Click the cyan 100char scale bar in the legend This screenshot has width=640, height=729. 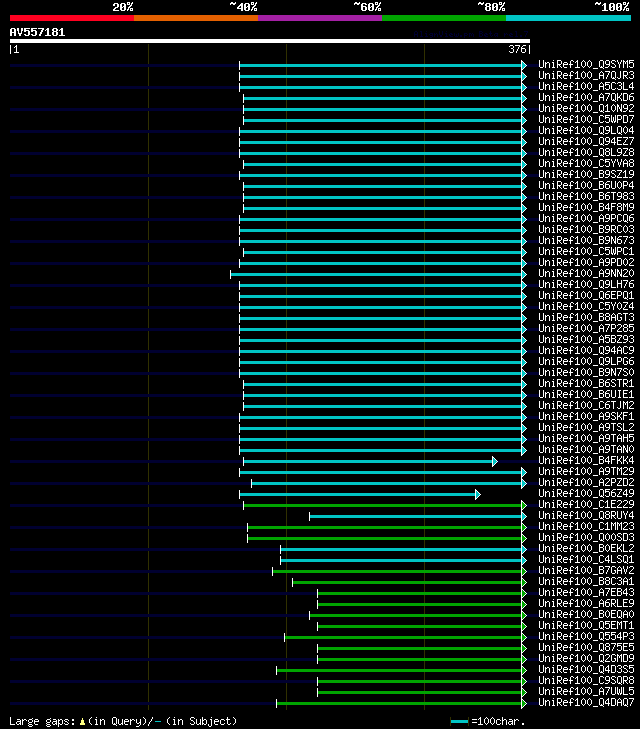coord(459,722)
